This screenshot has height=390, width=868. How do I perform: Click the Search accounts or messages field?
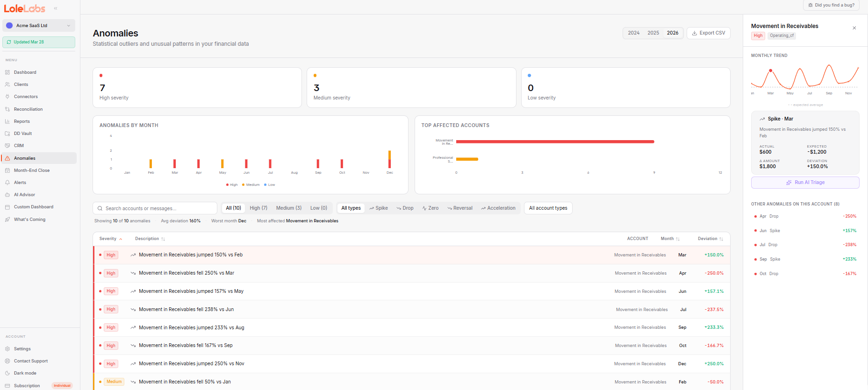[155, 208]
